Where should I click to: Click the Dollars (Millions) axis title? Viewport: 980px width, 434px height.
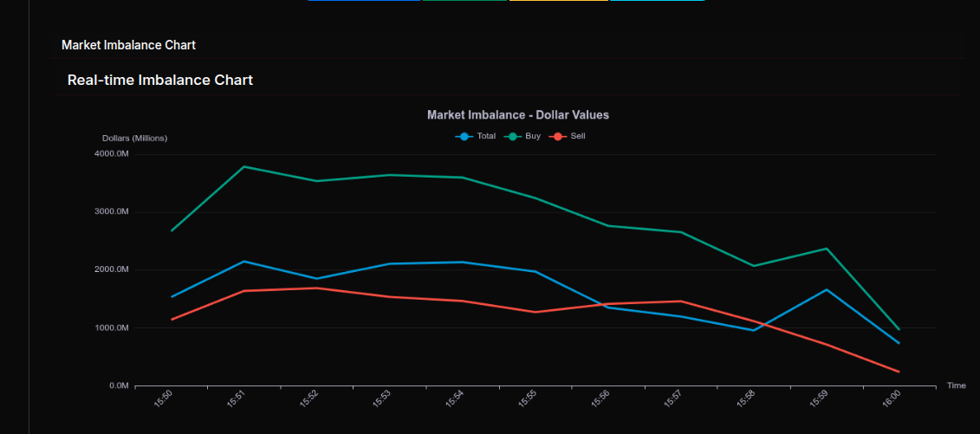tap(134, 139)
